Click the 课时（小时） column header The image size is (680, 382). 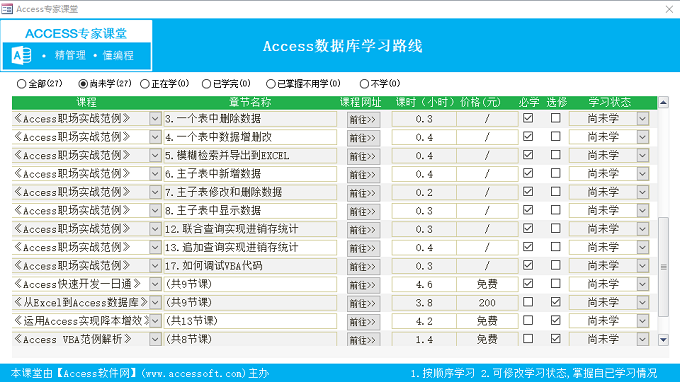[425, 102]
